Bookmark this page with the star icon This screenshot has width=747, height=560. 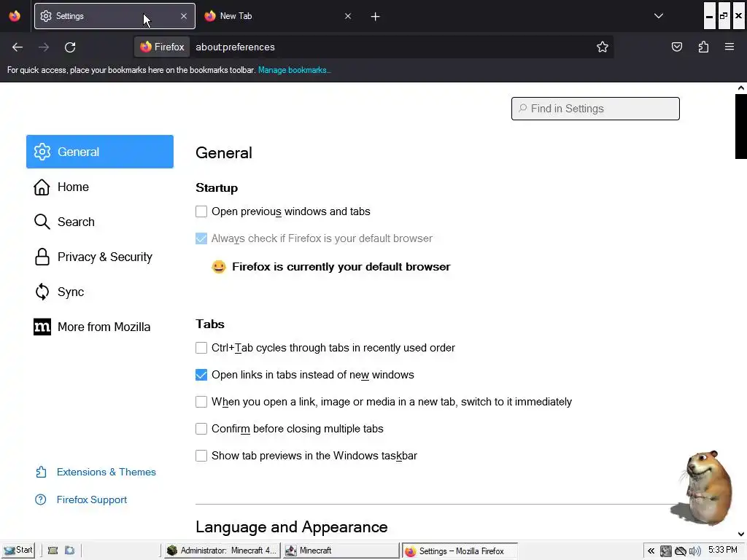(602, 47)
